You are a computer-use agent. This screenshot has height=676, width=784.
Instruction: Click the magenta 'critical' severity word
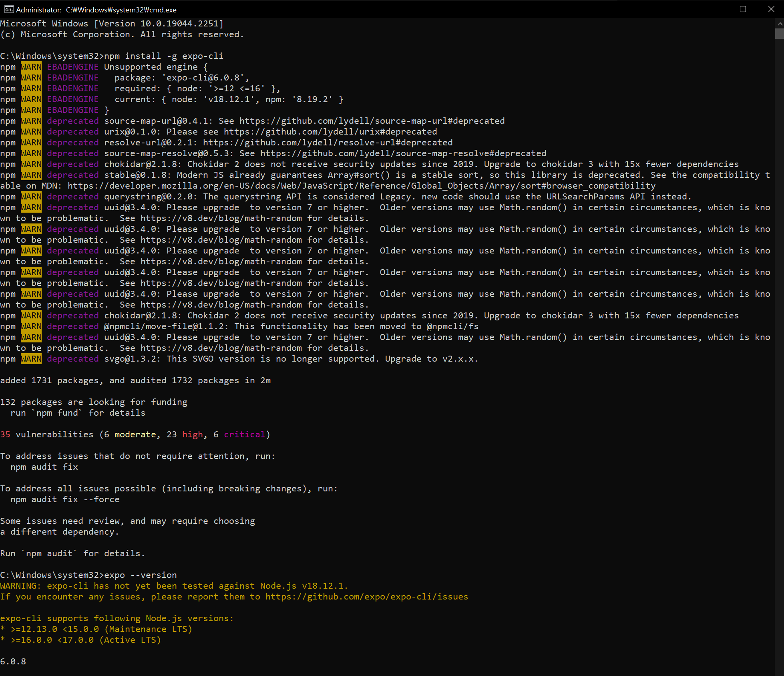245,435
